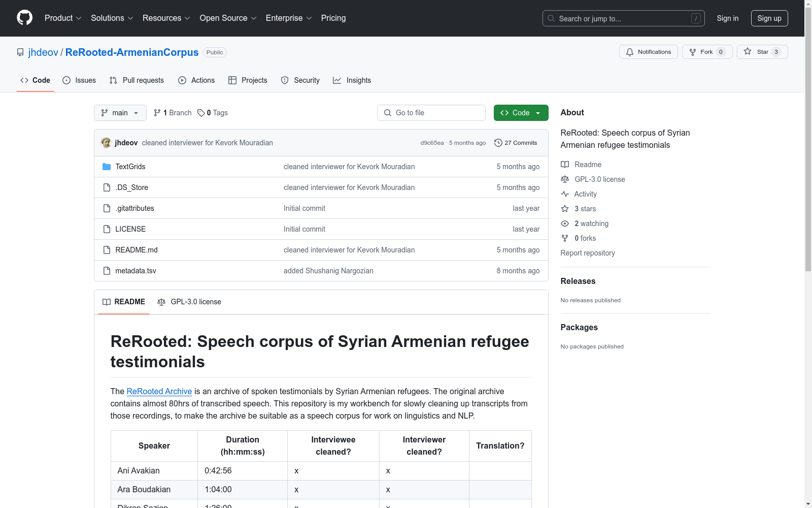Open the ReRooted Archive link

(x=159, y=391)
